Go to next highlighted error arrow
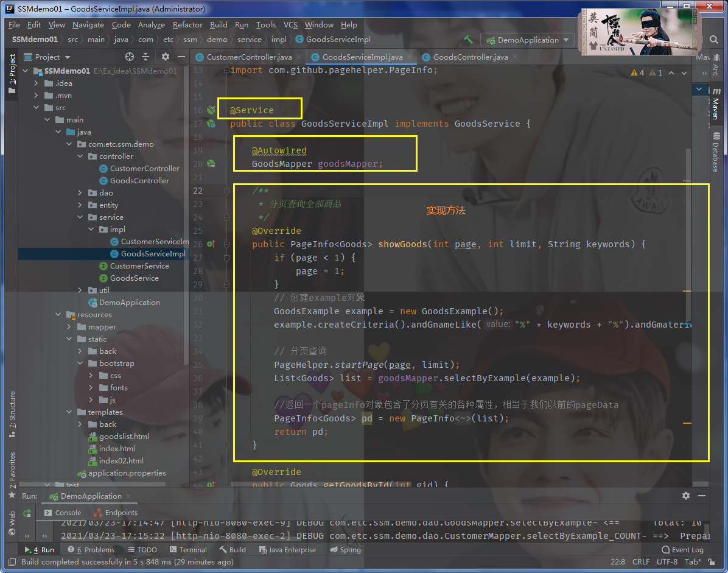Viewport: 728px width, 573px height. pos(684,73)
